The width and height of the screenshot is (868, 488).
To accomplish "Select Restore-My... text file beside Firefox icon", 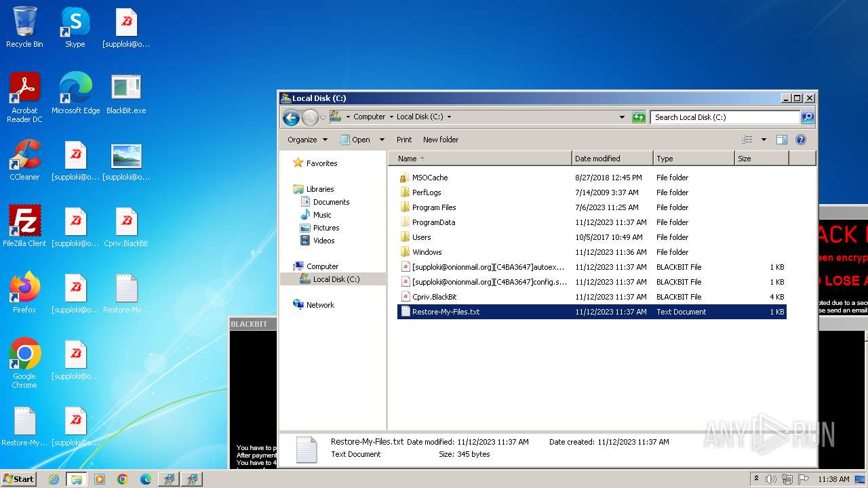I will click(126, 293).
